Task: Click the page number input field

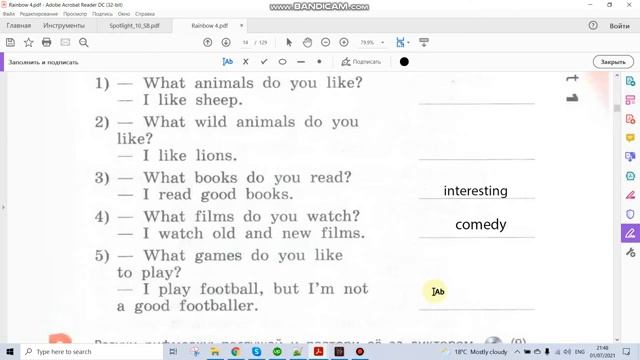Action: [245, 42]
